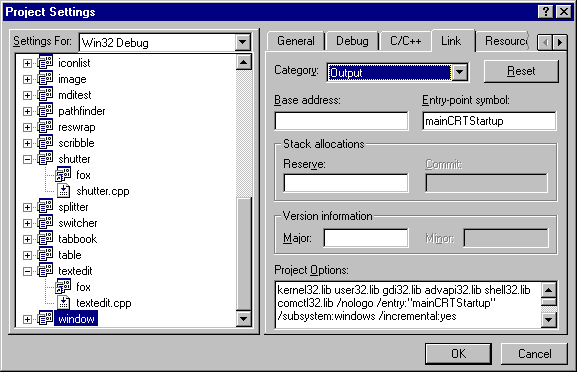Click the Base address input field

[341, 121]
